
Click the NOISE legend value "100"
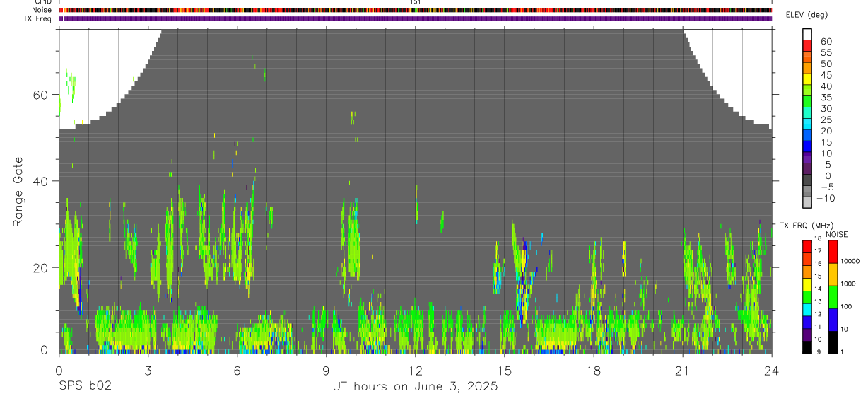(x=847, y=307)
